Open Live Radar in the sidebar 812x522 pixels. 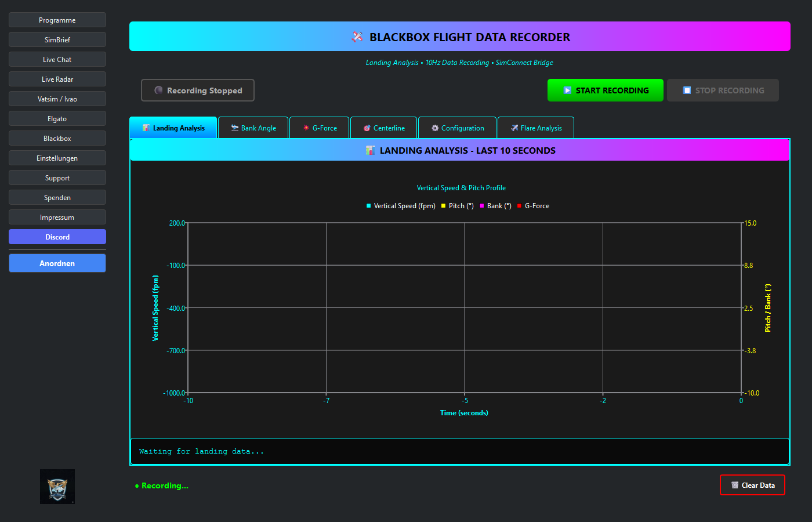coord(57,79)
